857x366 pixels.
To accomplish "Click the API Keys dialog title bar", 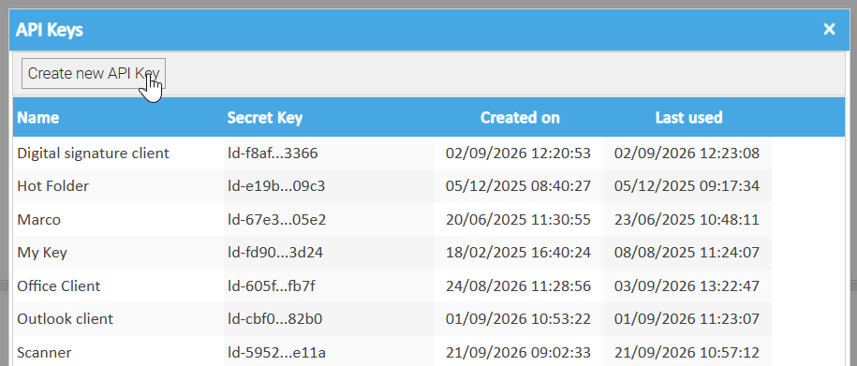I will coord(415,30).
